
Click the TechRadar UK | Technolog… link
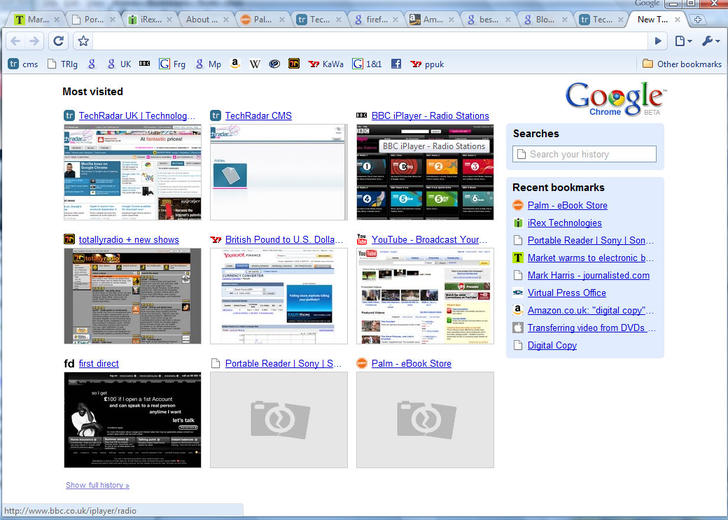click(x=136, y=116)
